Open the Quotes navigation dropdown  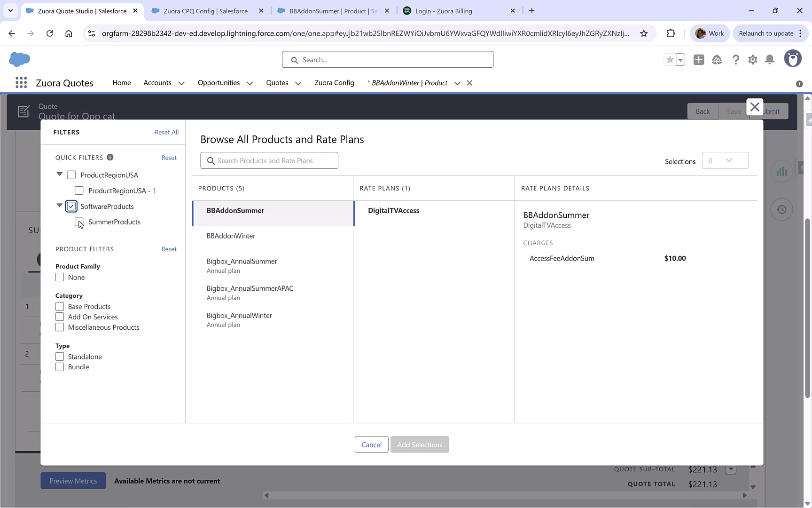298,83
